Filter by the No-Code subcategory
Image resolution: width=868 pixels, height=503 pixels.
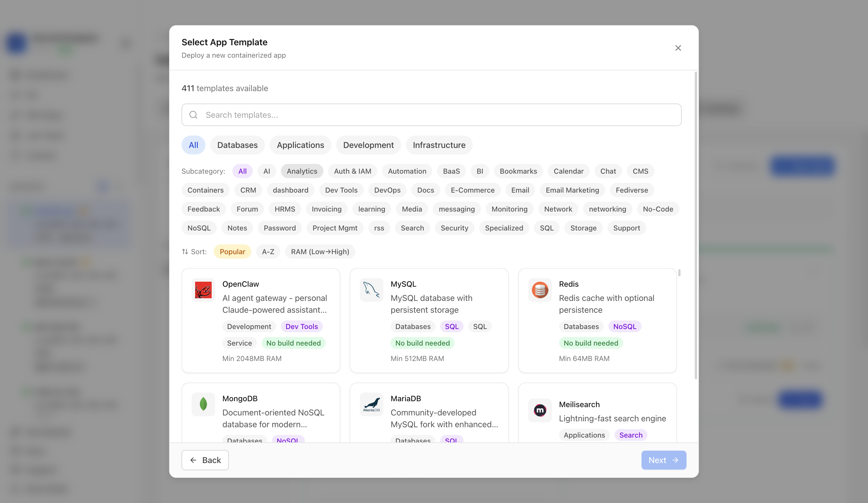tap(658, 209)
